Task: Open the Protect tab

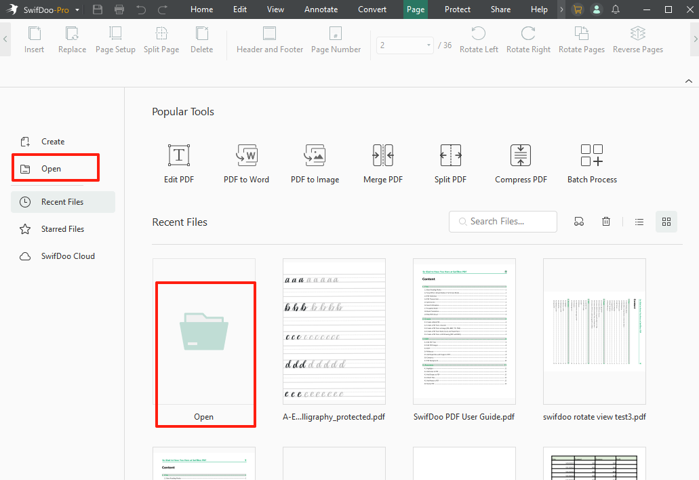Action: point(457,9)
